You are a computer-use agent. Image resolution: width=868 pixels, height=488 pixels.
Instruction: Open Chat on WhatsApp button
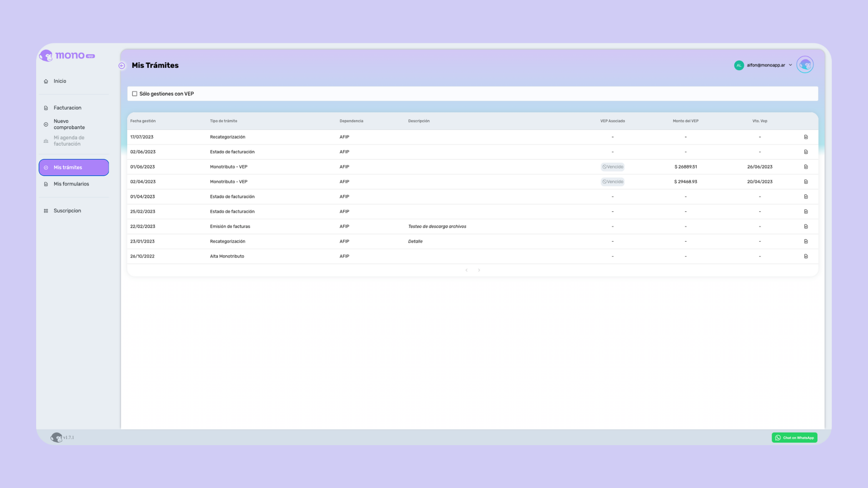pyautogui.click(x=794, y=437)
